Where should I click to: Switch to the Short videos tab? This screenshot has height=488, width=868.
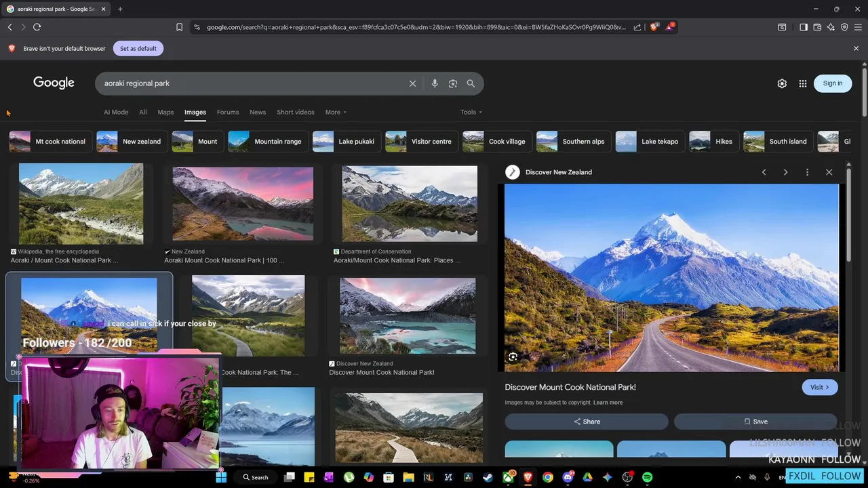[296, 112]
